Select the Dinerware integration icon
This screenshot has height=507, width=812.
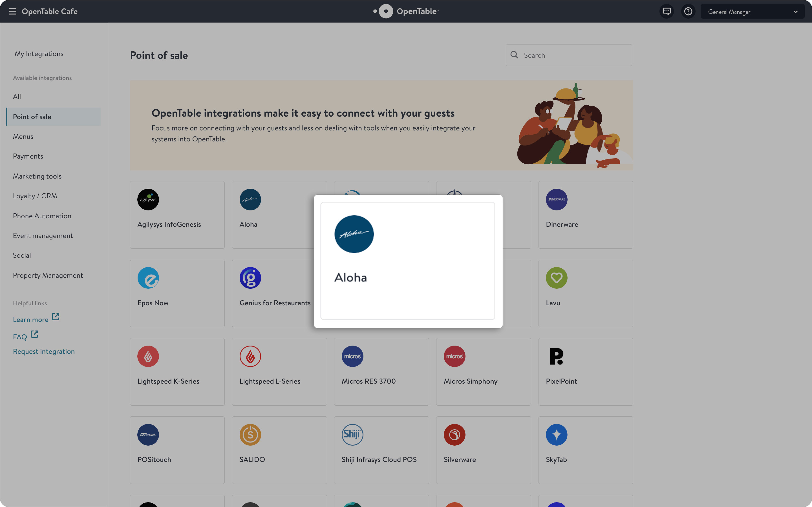pos(556,199)
